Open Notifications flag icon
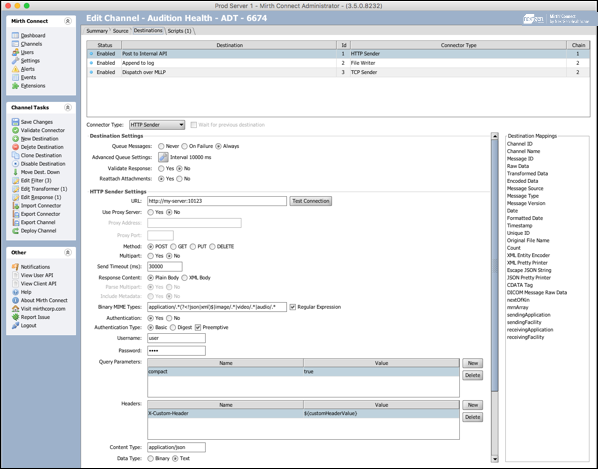Screen dimensions: 598x469 pos(15,267)
